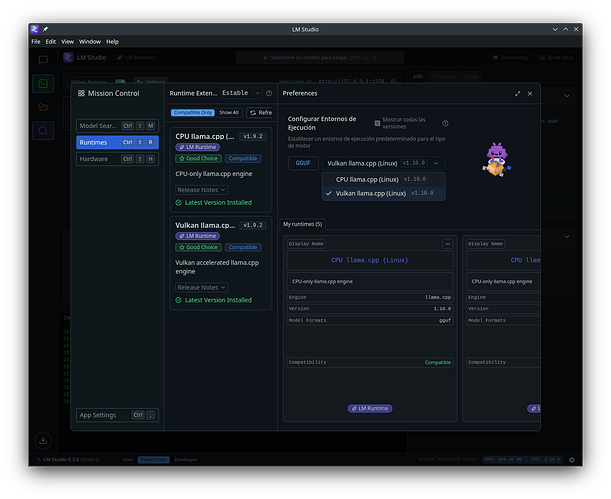Screen dimensions: 611x499
Task: Click the CPU llama.cpp (Linux) display name field
Action: click(x=370, y=260)
